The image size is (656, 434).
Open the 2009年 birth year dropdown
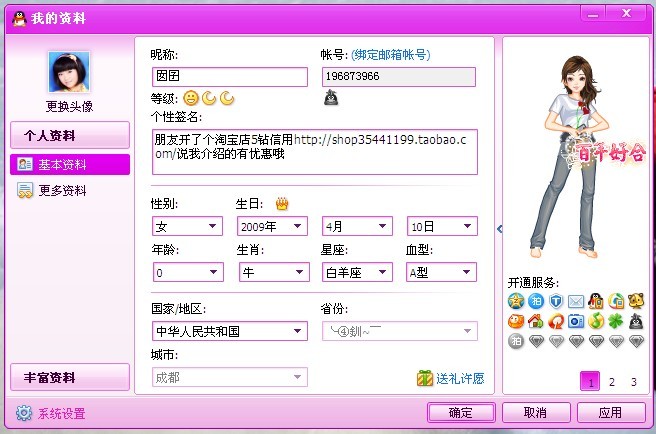point(272,226)
